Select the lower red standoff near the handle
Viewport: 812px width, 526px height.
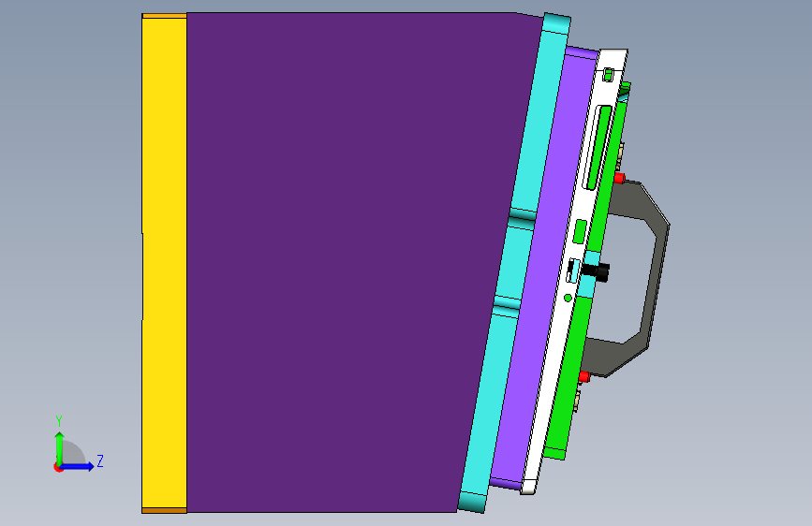click(x=584, y=376)
